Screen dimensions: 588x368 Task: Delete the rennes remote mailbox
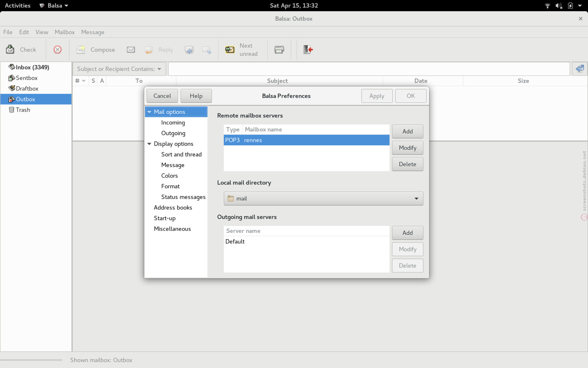[x=407, y=164]
